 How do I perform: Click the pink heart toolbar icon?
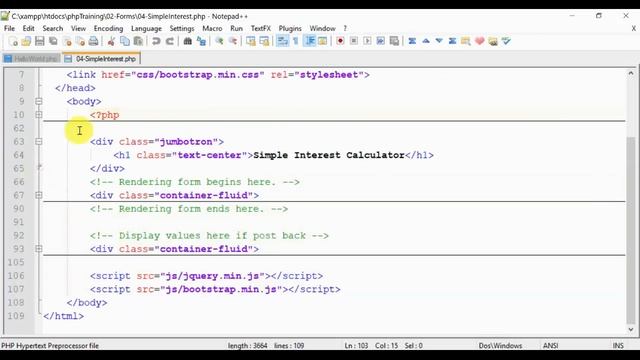click(480, 41)
